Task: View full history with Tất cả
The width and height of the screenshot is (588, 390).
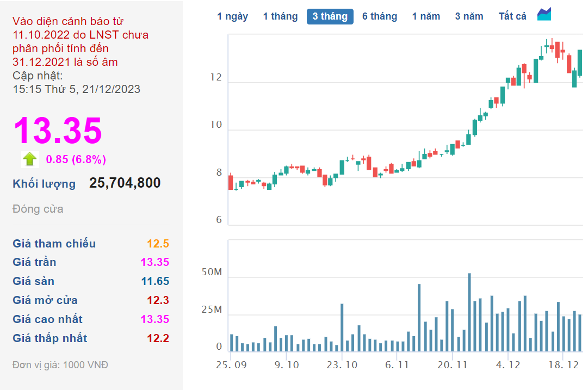Action: tap(512, 16)
